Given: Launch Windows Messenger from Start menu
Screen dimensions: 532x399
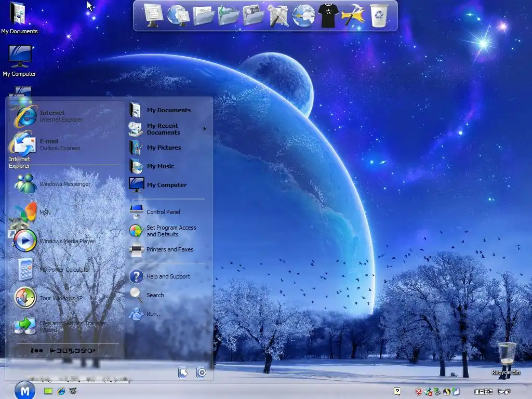Looking at the screenshot, I should click(x=66, y=184).
